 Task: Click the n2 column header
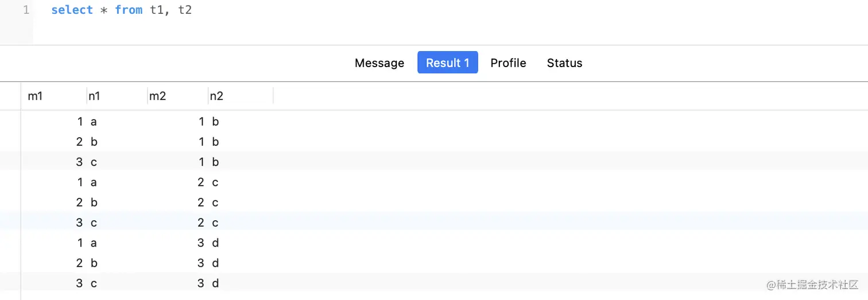[x=241, y=96]
